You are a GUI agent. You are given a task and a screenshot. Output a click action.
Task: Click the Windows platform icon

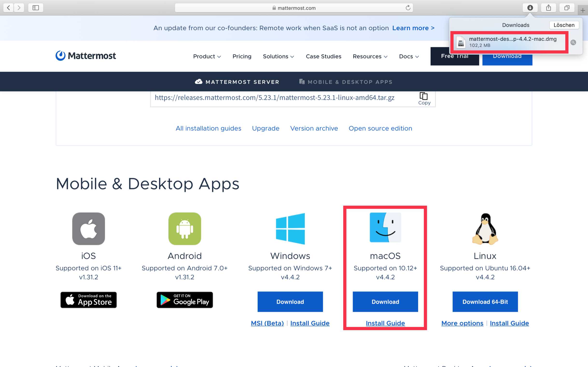pos(290,228)
